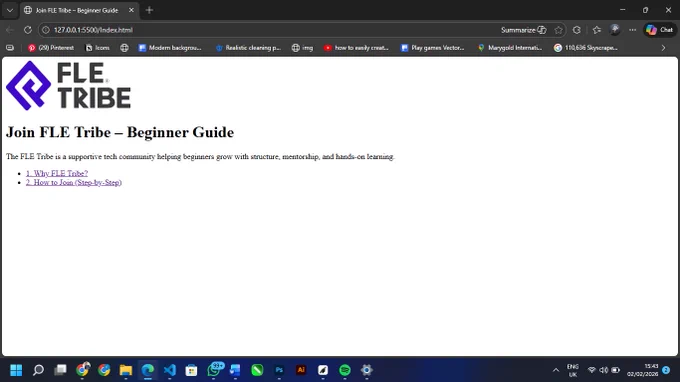Open the white feather app icon in taskbar
Image resolution: width=680 pixels, height=382 pixels.
(x=323, y=370)
